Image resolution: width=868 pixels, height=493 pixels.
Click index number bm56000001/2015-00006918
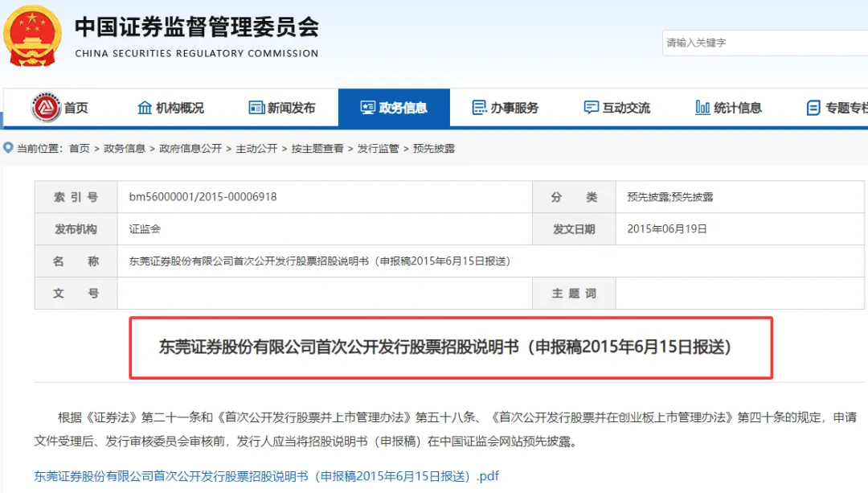click(x=203, y=197)
